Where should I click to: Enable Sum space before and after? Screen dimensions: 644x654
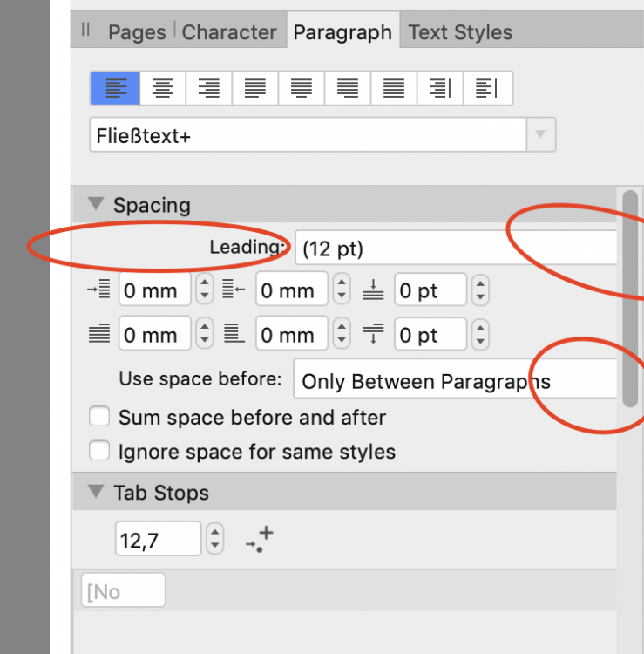(101, 418)
